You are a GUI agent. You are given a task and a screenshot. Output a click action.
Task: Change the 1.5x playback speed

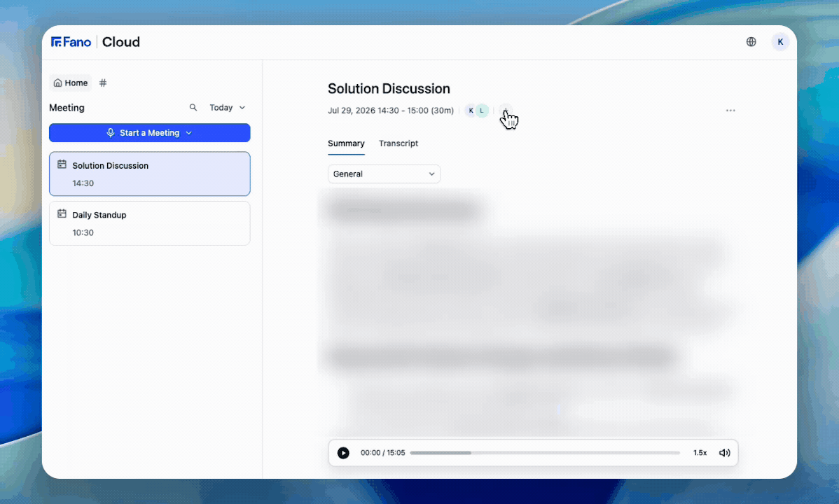tap(700, 453)
